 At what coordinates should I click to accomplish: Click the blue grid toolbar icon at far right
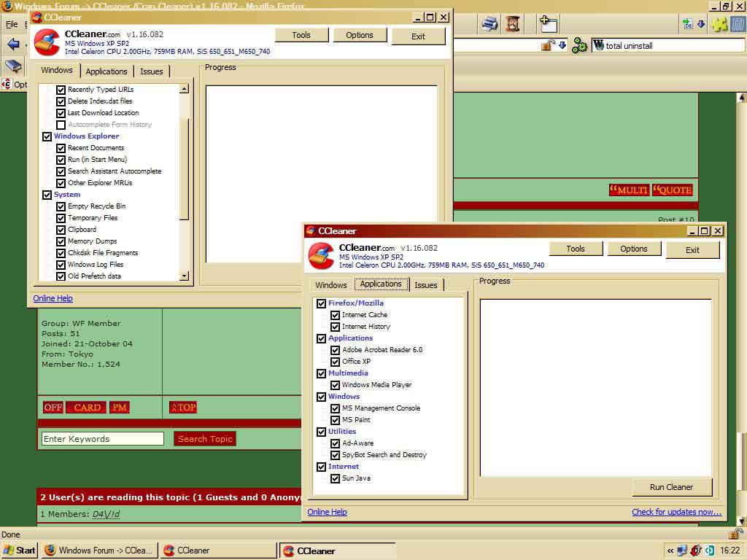coord(738,24)
